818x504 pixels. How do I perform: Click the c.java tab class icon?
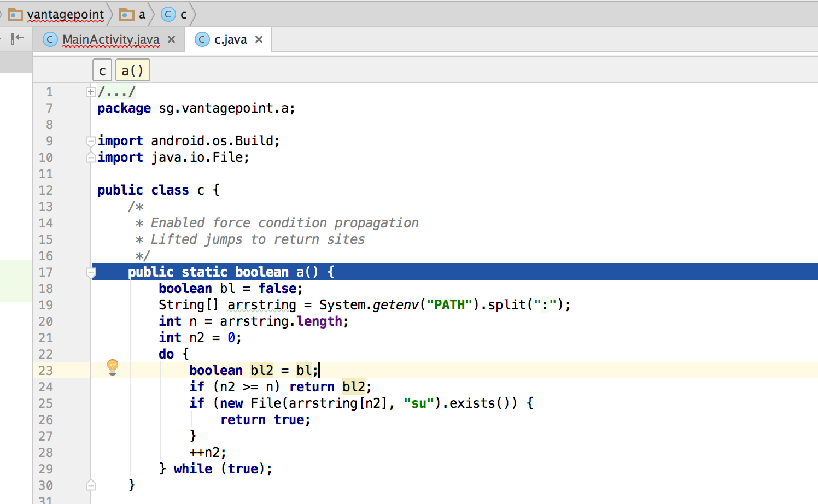pyautogui.click(x=202, y=39)
